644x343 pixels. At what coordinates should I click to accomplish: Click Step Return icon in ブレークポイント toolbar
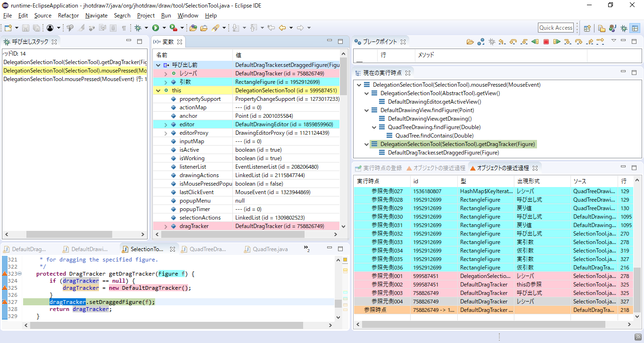tap(589, 41)
